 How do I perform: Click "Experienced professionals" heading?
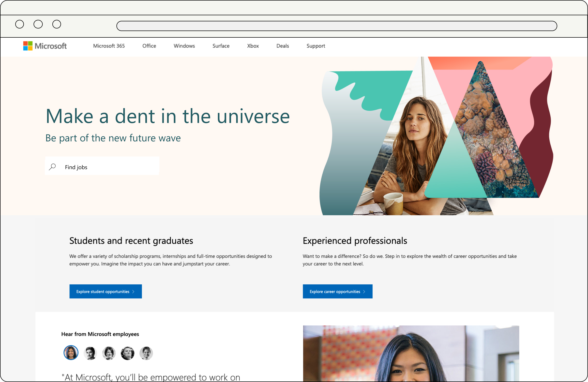pyautogui.click(x=355, y=241)
